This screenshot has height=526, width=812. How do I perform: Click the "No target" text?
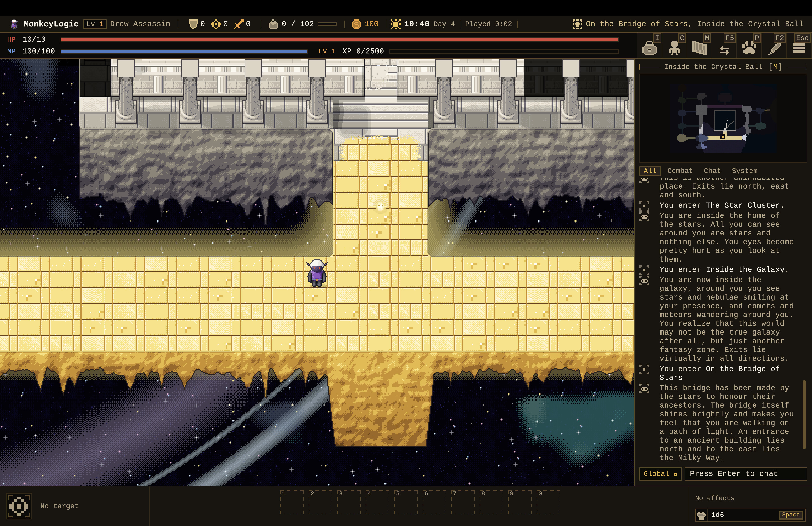[x=59, y=506]
